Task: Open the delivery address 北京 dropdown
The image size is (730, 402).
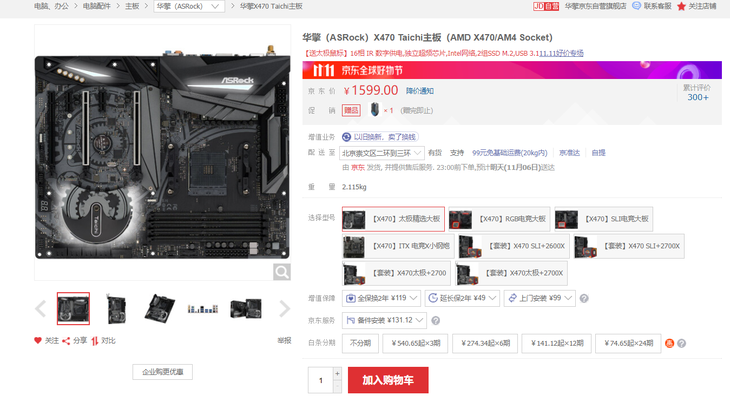Action: point(382,153)
